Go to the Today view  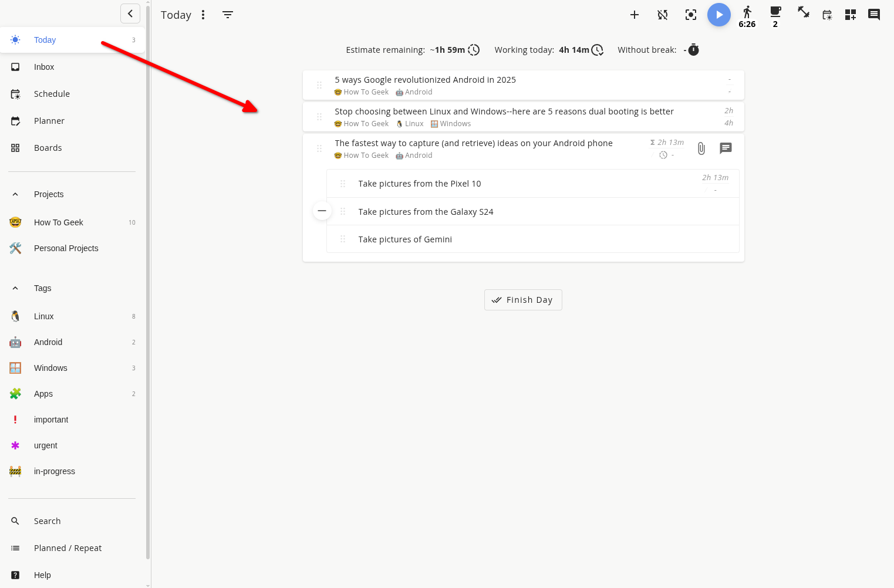(x=73, y=40)
